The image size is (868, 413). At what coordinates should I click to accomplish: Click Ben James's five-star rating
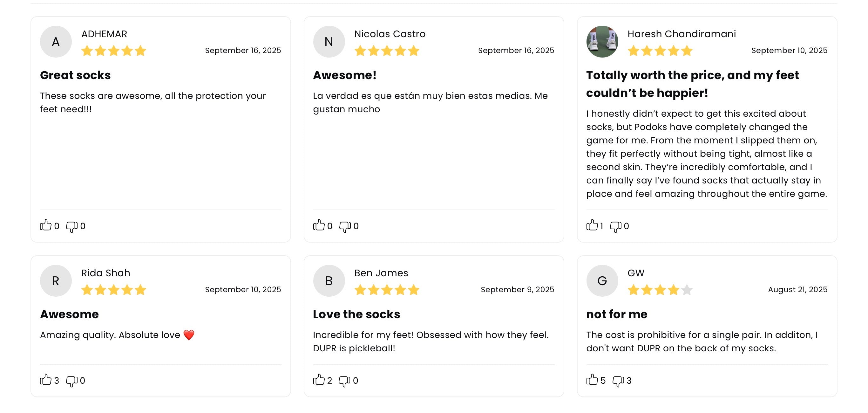tap(387, 290)
